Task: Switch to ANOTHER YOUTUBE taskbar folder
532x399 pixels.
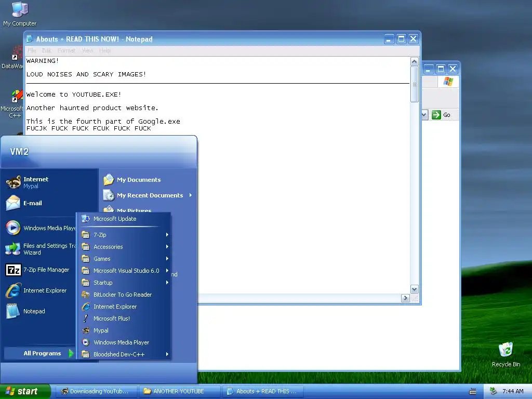Action: coord(179,391)
